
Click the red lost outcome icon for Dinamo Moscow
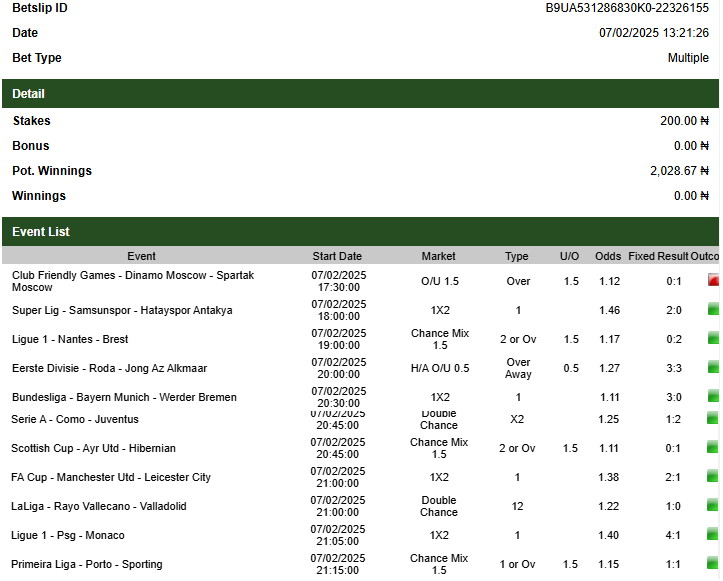click(x=713, y=280)
